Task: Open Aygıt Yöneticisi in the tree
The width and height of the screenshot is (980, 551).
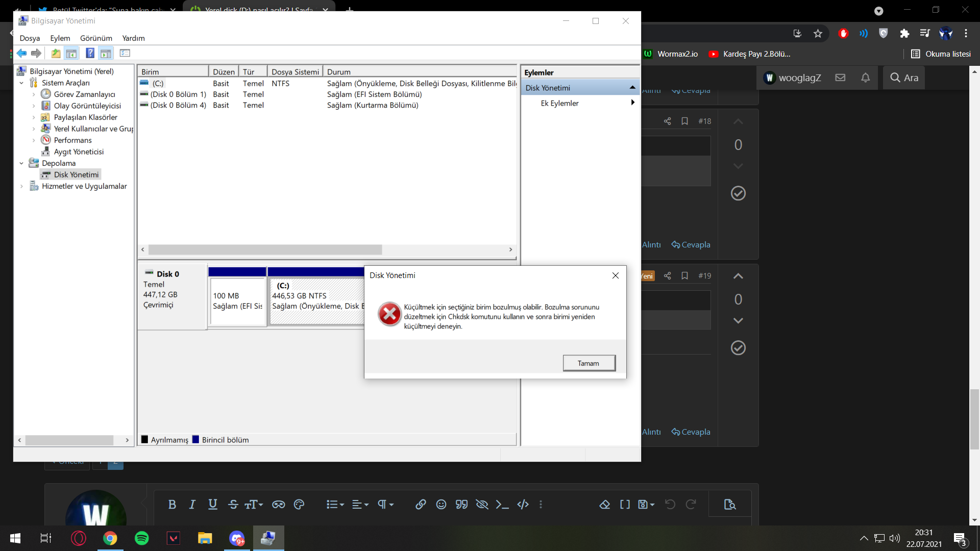Action: click(x=79, y=152)
